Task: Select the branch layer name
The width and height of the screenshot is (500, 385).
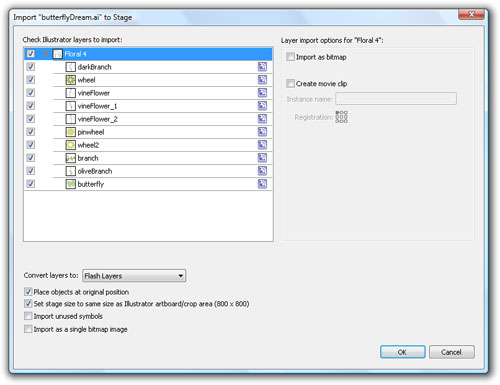Action: tap(88, 158)
